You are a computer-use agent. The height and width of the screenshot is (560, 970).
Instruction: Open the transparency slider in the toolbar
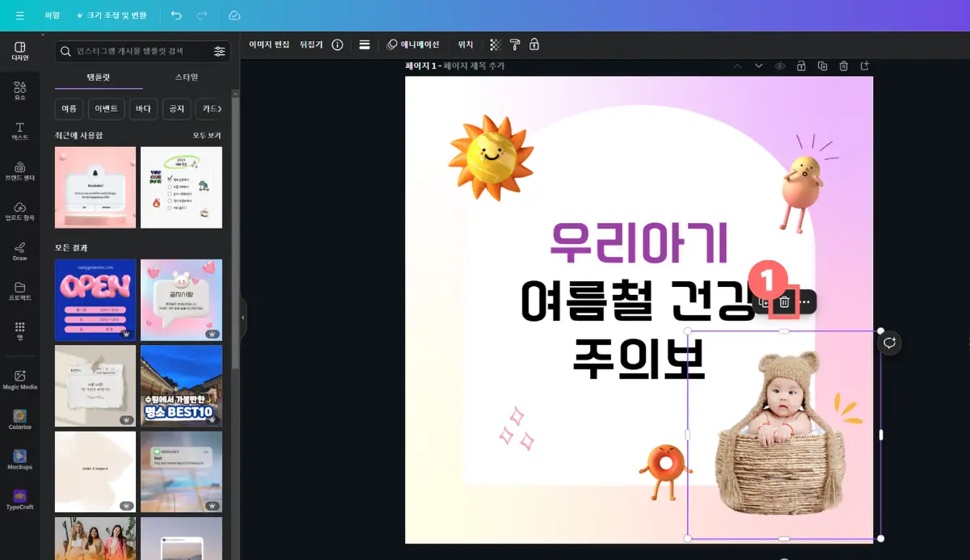point(494,44)
